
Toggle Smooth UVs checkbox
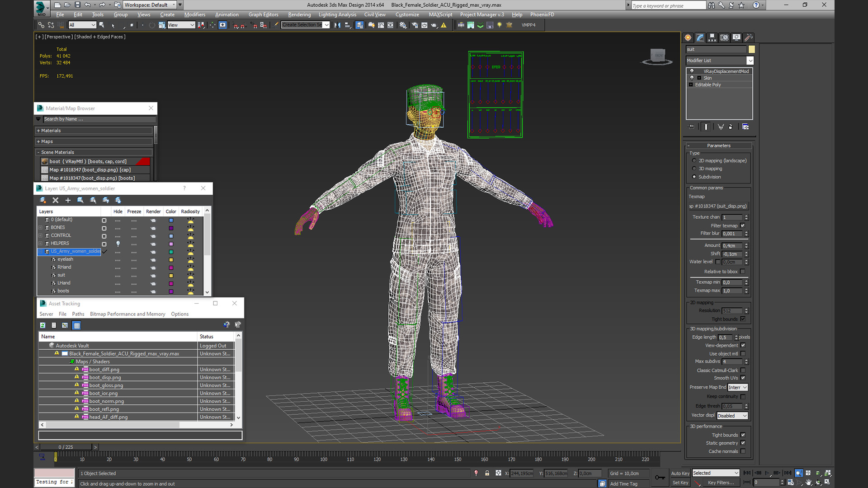pyautogui.click(x=743, y=378)
